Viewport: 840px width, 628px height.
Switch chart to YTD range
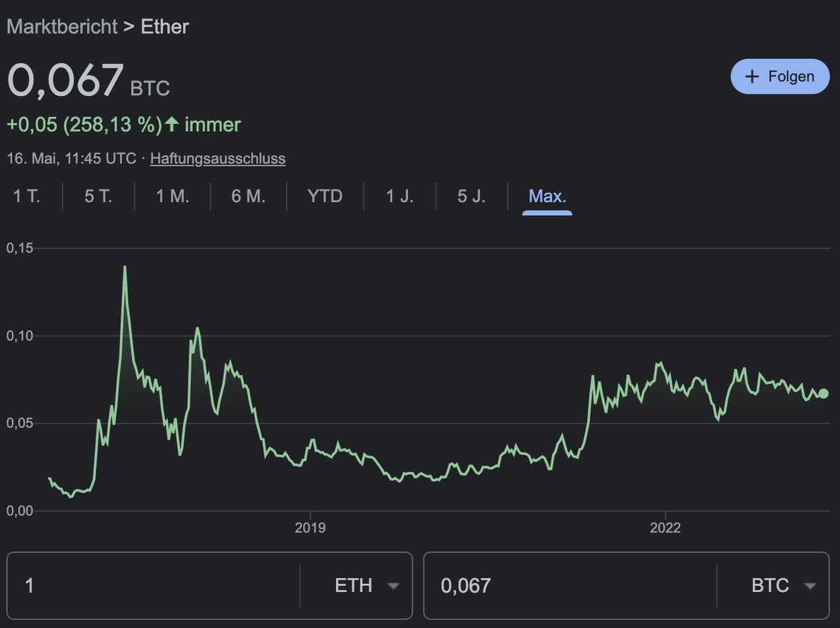click(325, 196)
